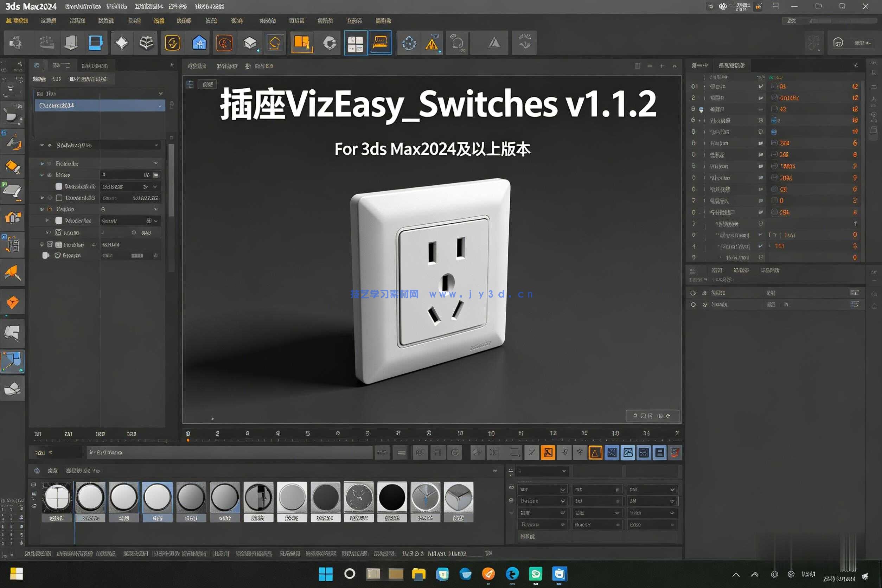Select the orange outlined swirl toolbar icon

[x=224, y=43]
